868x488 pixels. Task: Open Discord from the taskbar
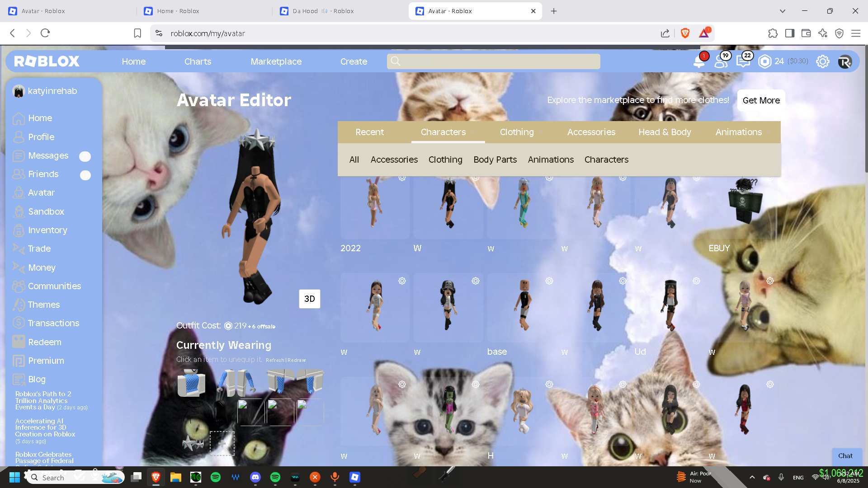point(255,477)
